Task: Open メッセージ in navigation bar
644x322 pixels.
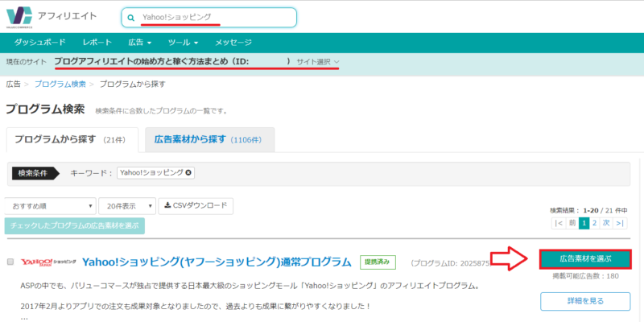Action: [x=233, y=43]
